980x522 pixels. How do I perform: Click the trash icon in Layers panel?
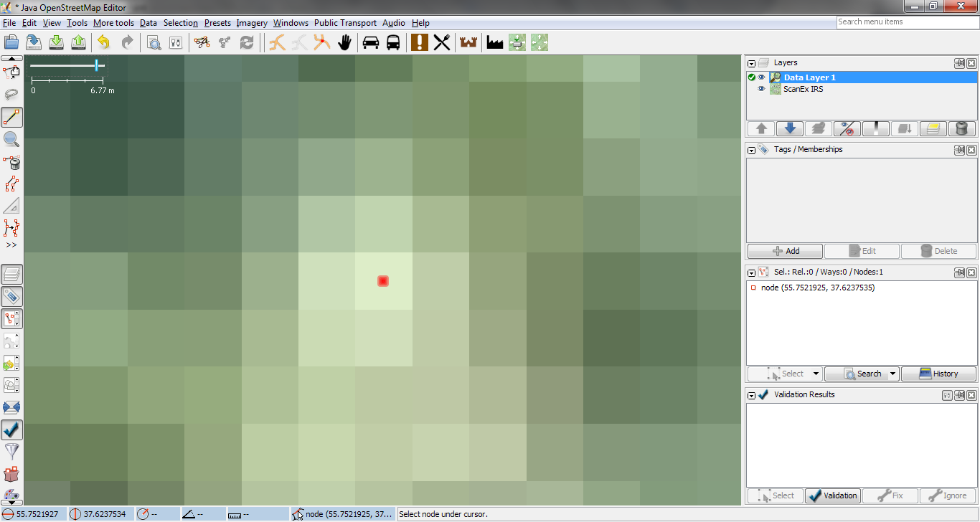click(962, 129)
